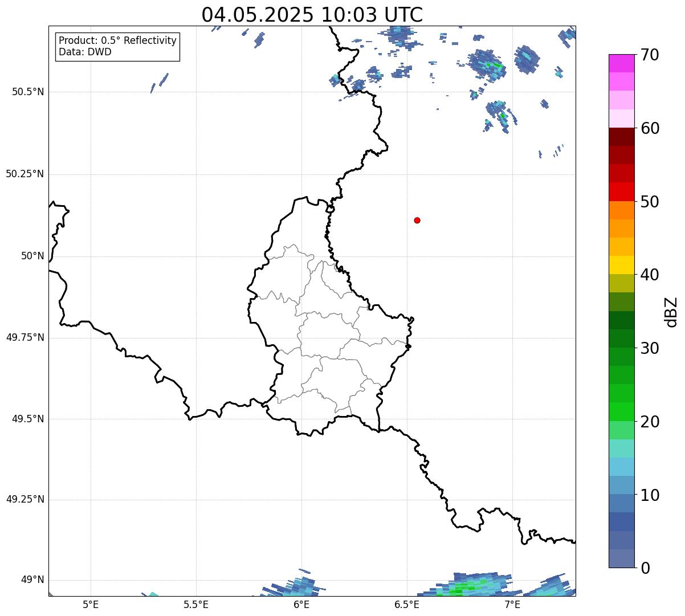Screen dimensions: 685x616
Task: Click the 5°E longitude label
Action: click(x=91, y=604)
